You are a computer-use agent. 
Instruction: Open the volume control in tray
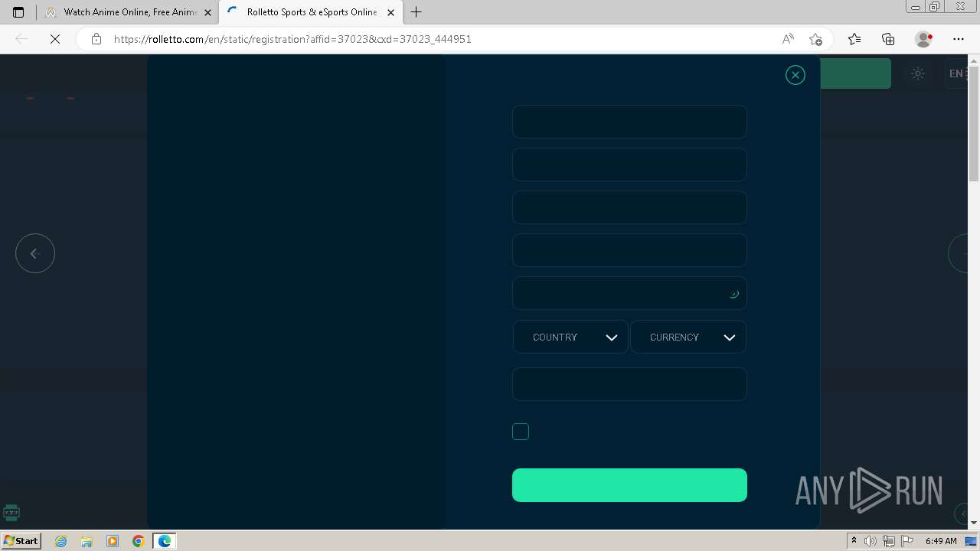click(871, 541)
